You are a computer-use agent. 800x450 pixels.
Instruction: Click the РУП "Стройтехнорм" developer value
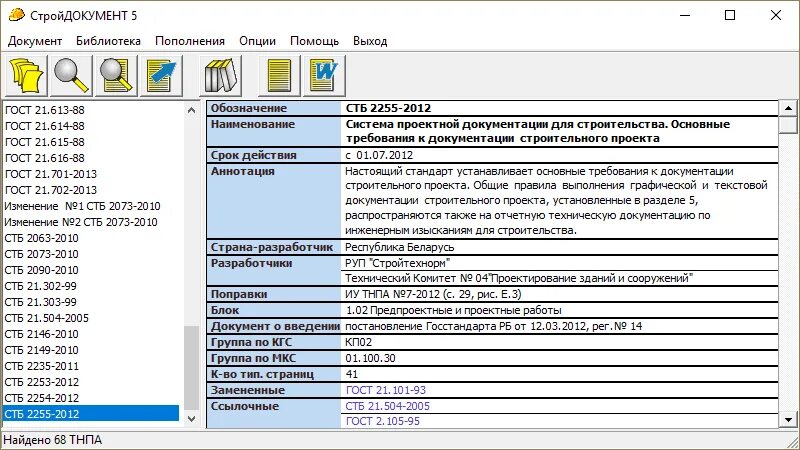[397, 263]
